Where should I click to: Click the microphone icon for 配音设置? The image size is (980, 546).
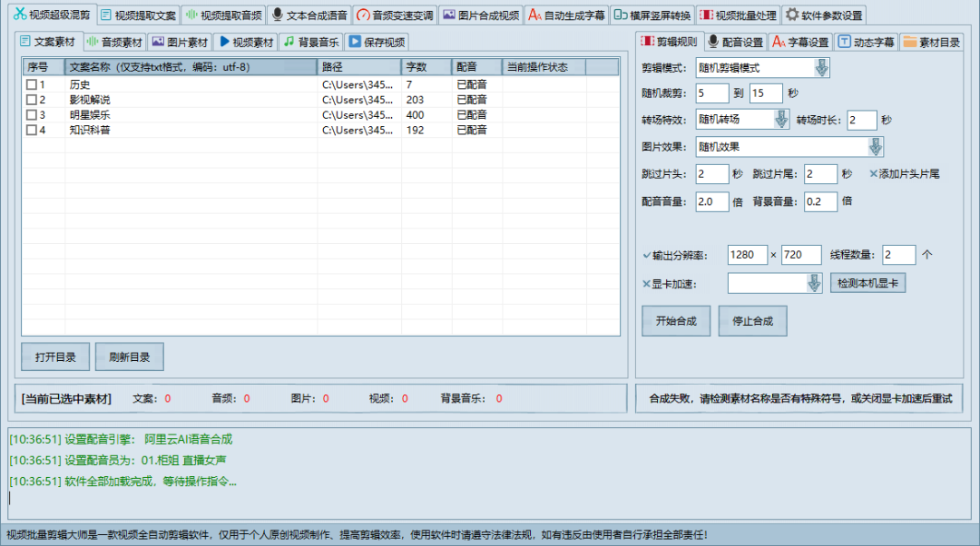tap(713, 42)
